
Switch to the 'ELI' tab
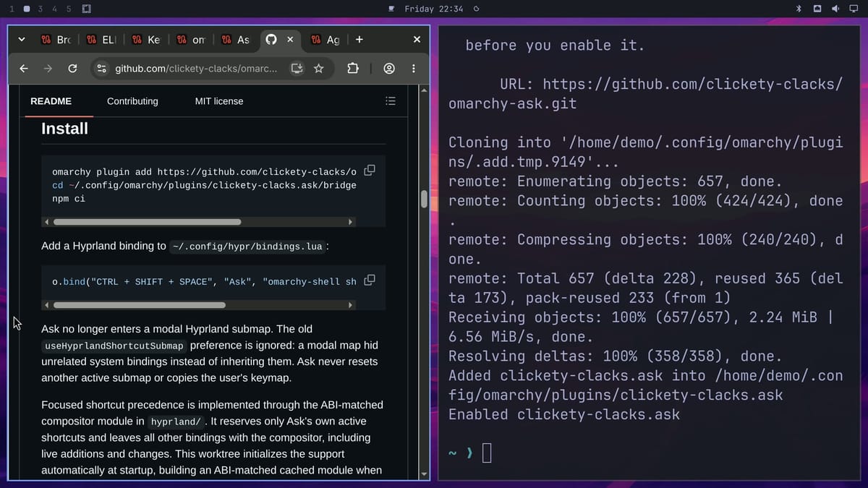point(101,40)
